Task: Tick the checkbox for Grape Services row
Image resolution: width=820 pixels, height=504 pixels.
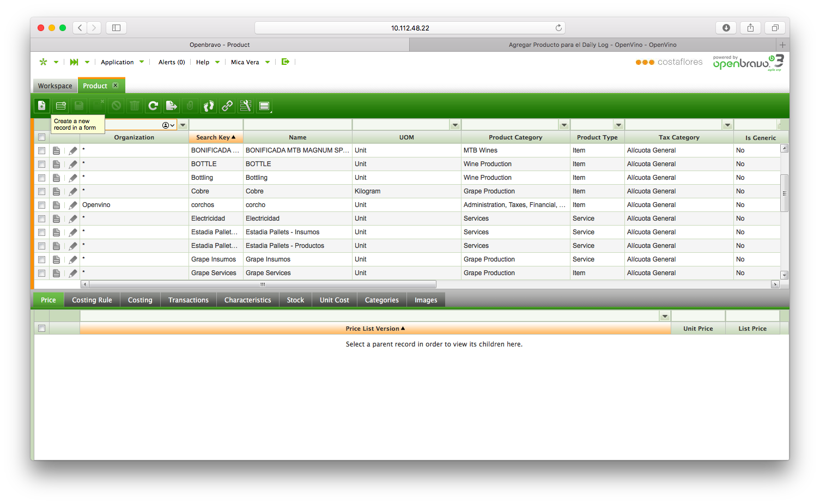Action: coord(41,273)
